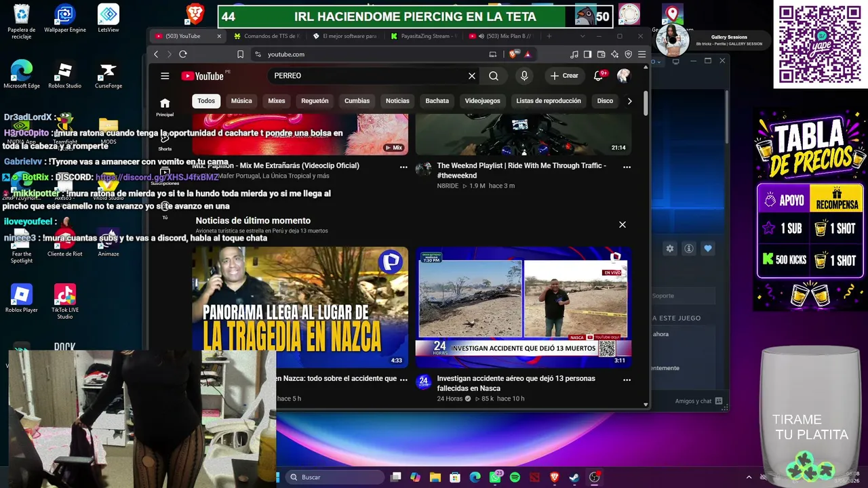Open Roblox Studio desktop shortcut
The image size is (868, 488).
[x=65, y=75]
